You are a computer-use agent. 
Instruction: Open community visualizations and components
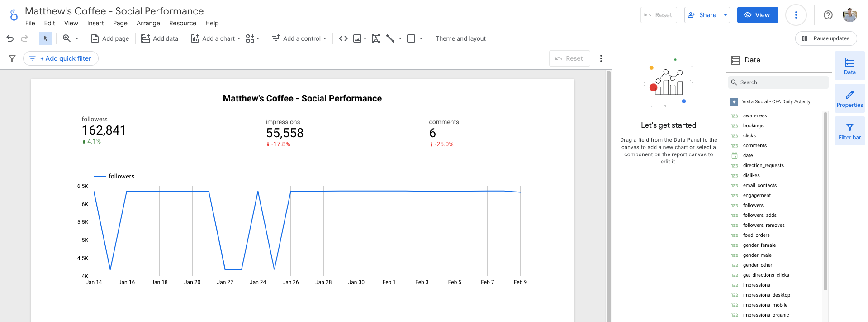coord(252,38)
